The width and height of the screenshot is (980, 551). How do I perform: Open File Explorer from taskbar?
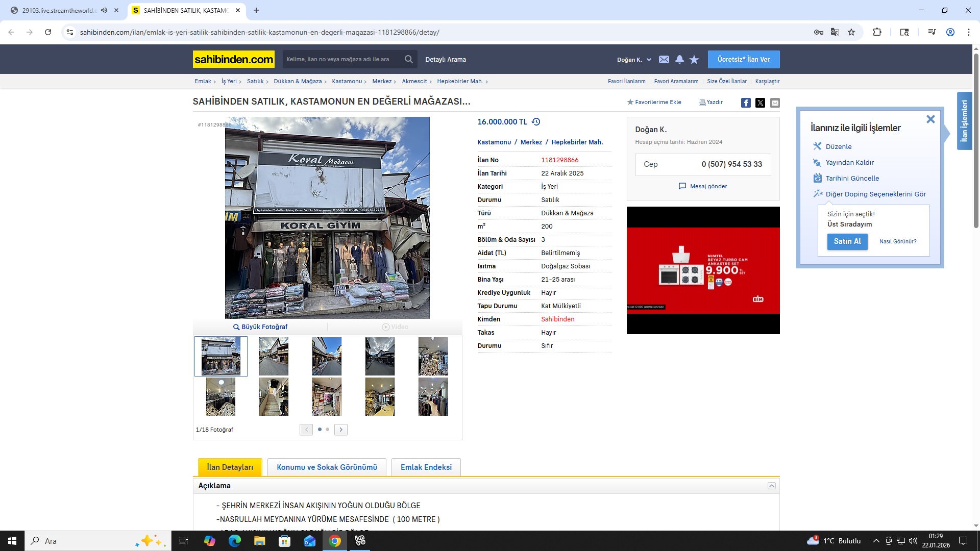coord(260,541)
